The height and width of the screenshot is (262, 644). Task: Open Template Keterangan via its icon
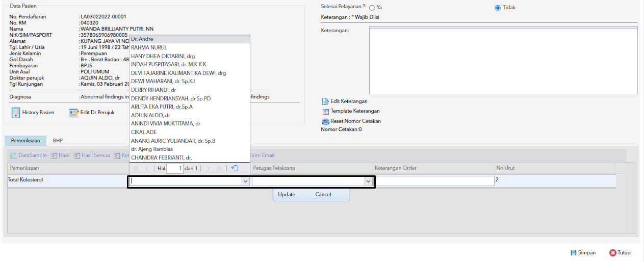(325, 111)
